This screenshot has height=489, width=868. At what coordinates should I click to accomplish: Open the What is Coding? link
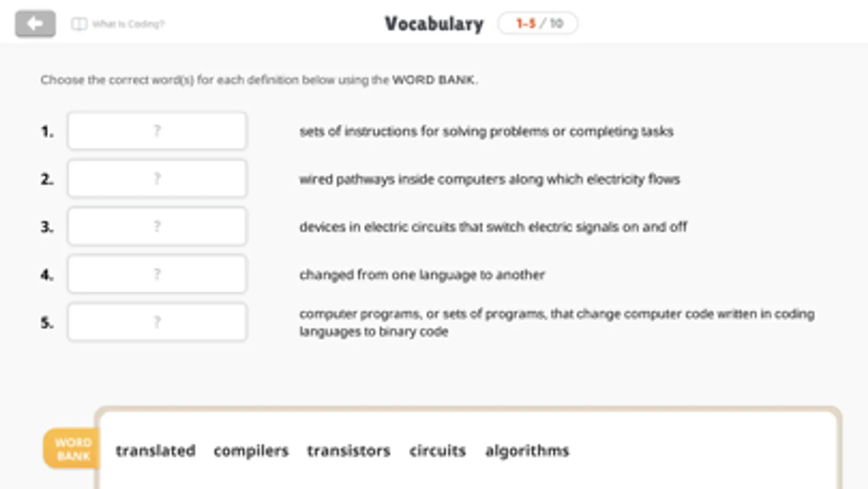tap(128, 24)
